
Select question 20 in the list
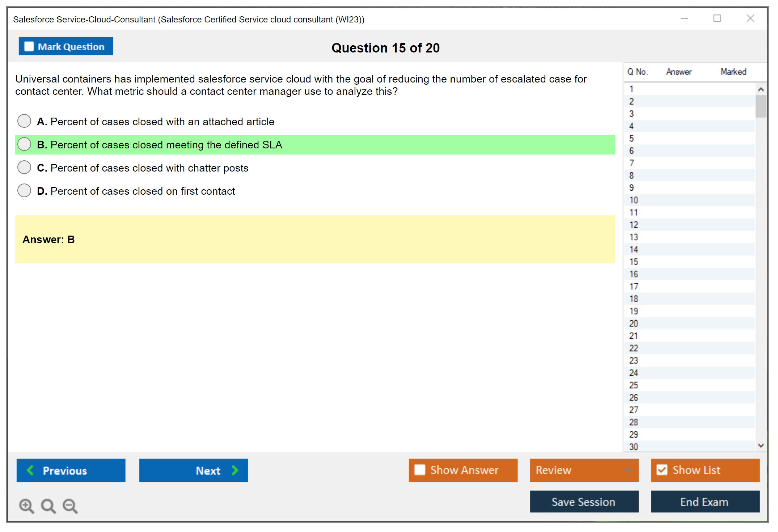coord(634,323)
